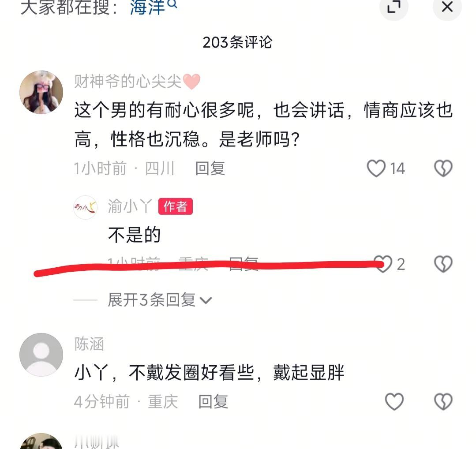The image size is (476, 449).
Task: Search trending term 海洋
Action: pyautogui.click(x=154, y=7)
